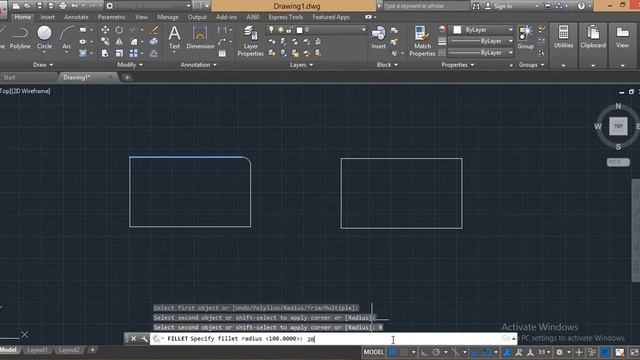Expand the Draw panel
The width and height of the screenshot is (640, 360).
click(43, 64)
